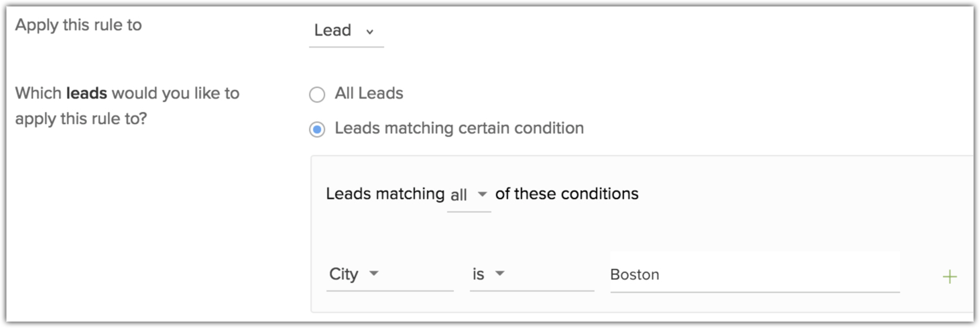Click the triangle arrow beside "City"
Screen dimensions: 980x328
tap(374, 274)
